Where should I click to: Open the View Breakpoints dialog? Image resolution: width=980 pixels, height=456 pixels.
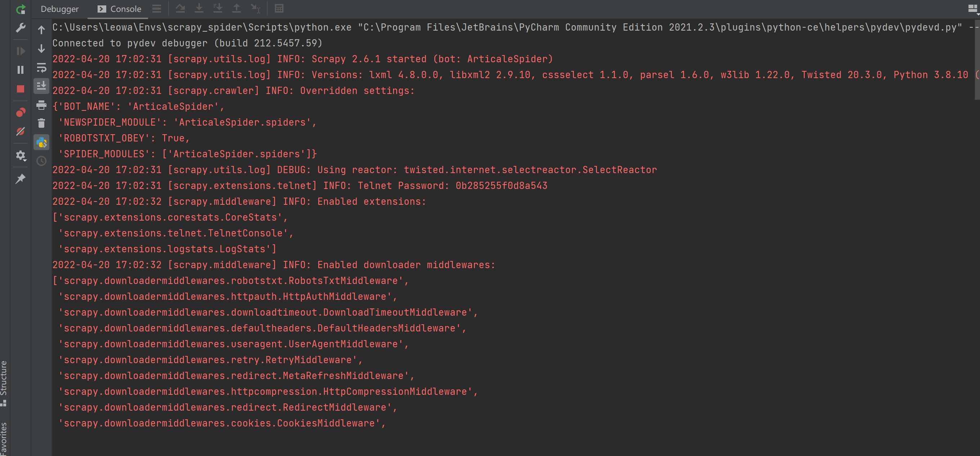(21, 113)
